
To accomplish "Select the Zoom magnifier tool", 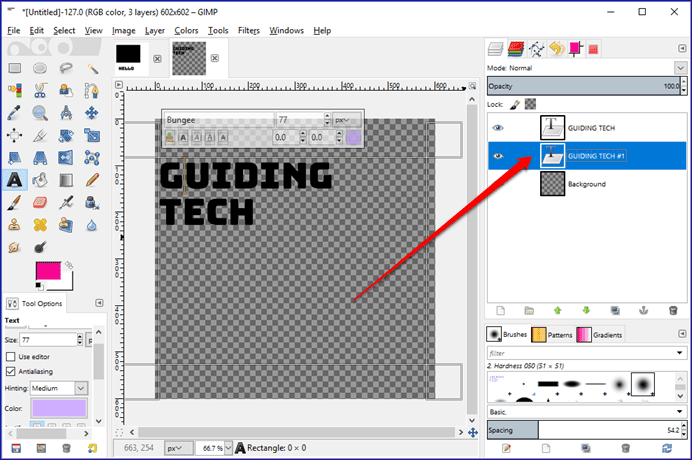I will pyautogui.click(x=40, y=113).
